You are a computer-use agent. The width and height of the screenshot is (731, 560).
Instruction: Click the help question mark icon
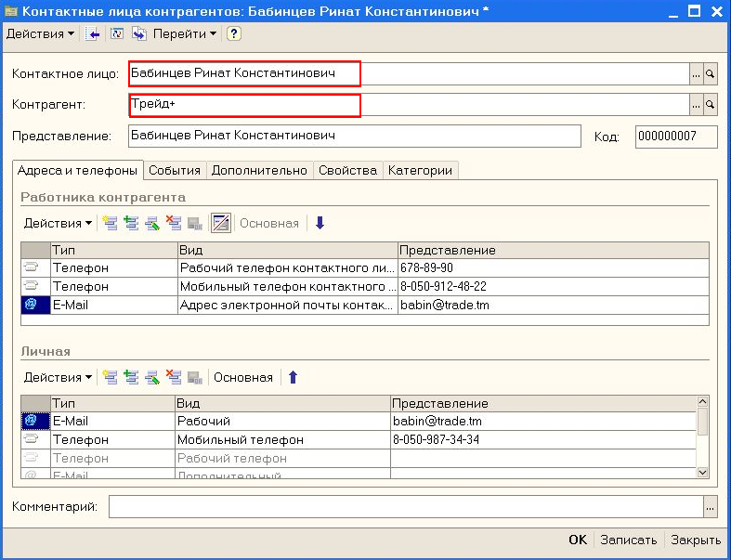(x=234, y=33)
